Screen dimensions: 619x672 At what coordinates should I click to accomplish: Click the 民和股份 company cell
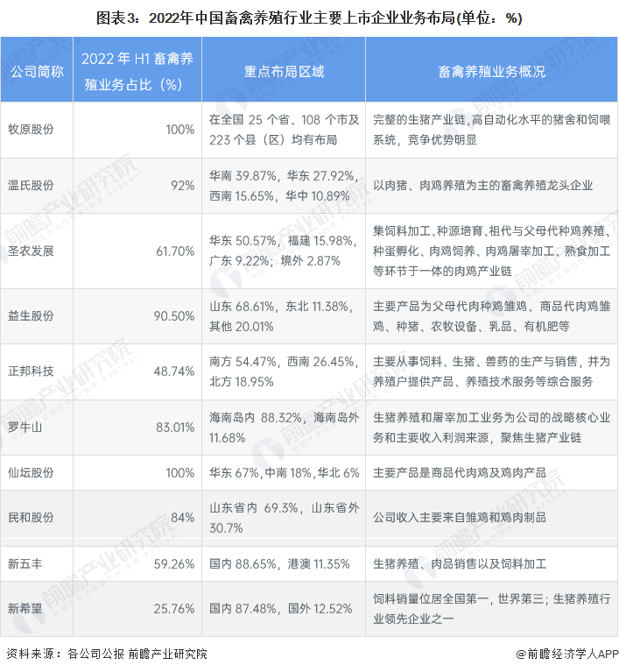click(x=37, y=518)
